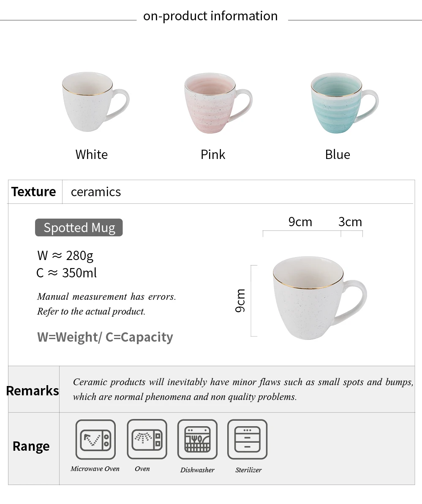Click the Range row header
Screen dimensions: 422x504
coord(31,446)
